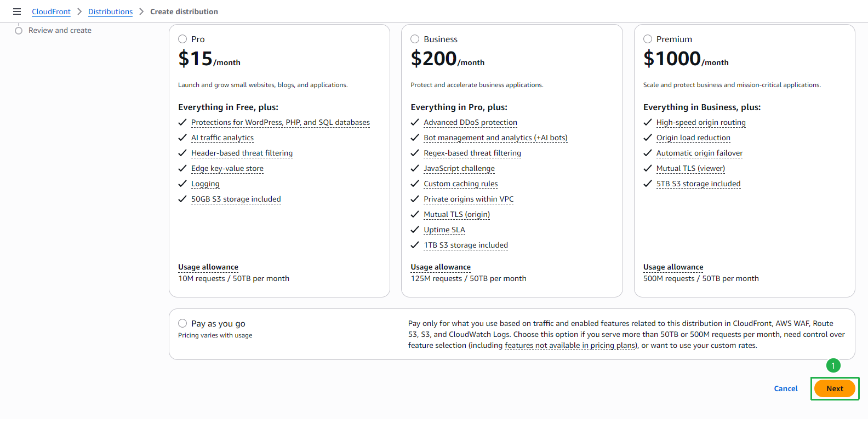View the JavaScript challenge feature details
Viewport: 868px width, 435px height.
pyautogui.click(x=459, y=168)
